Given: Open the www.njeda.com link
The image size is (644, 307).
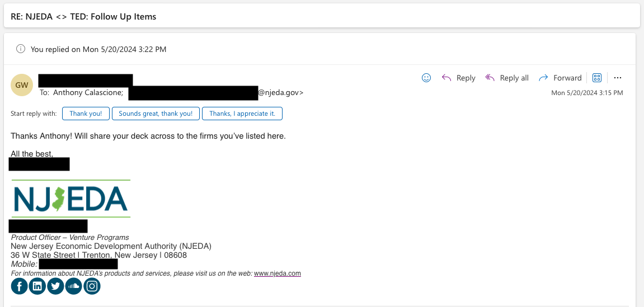Looking at the screenshot, I should [278, 273].
